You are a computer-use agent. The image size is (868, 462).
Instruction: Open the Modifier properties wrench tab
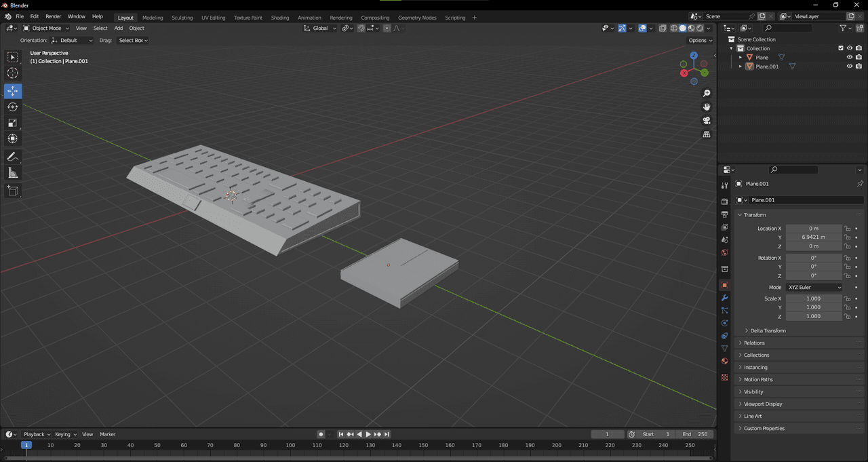724,298
